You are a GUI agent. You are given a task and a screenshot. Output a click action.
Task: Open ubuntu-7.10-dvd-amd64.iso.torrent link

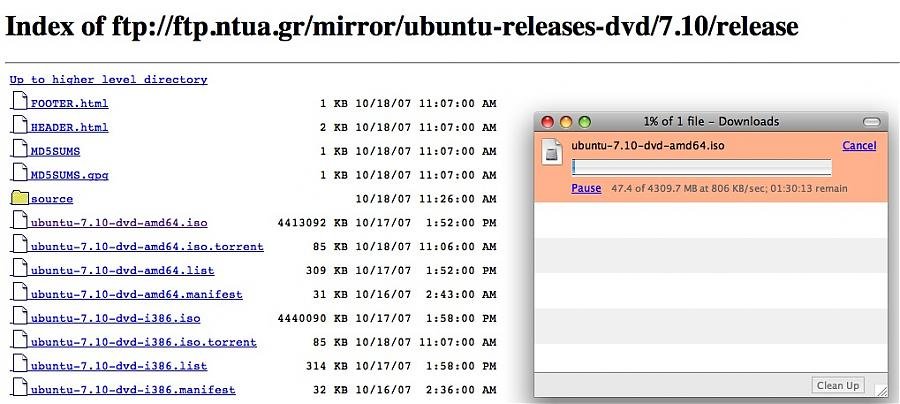pos(147,246)
